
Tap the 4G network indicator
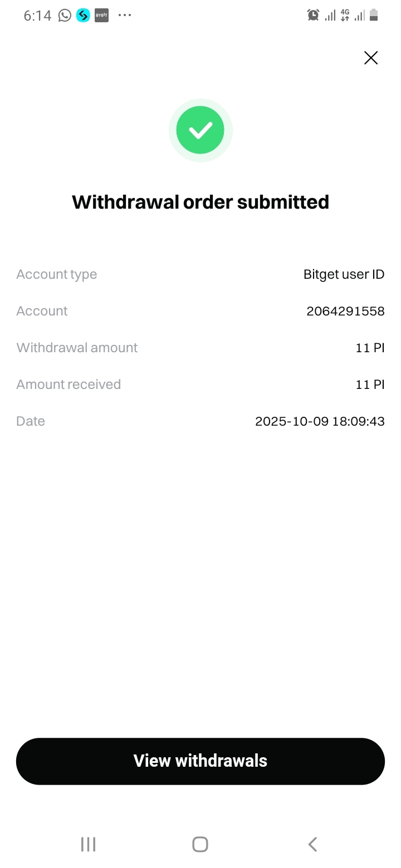pos(345,16)
